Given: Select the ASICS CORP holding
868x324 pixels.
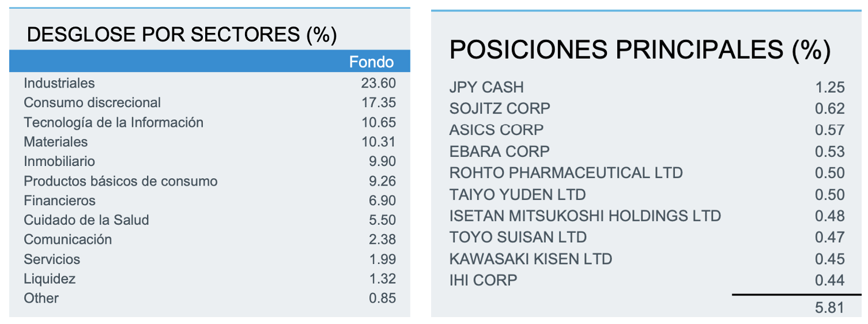Looking at the screenshot, I should 496,130.
